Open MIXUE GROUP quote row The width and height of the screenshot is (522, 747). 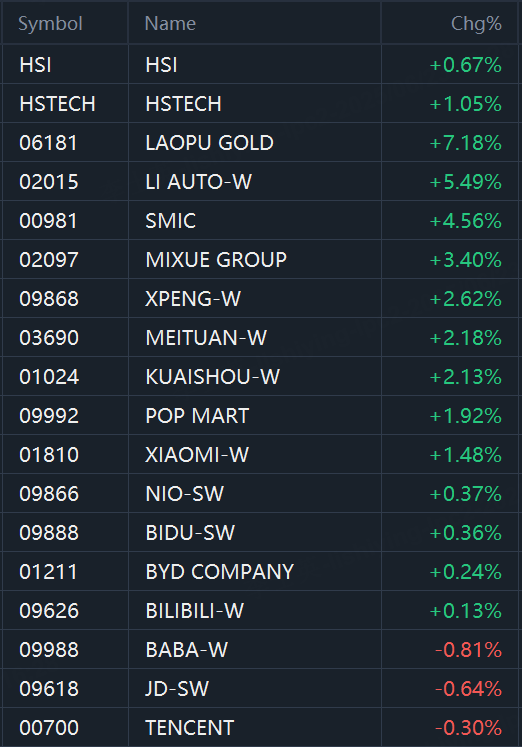pyautogui.click(x=260, y=260)
